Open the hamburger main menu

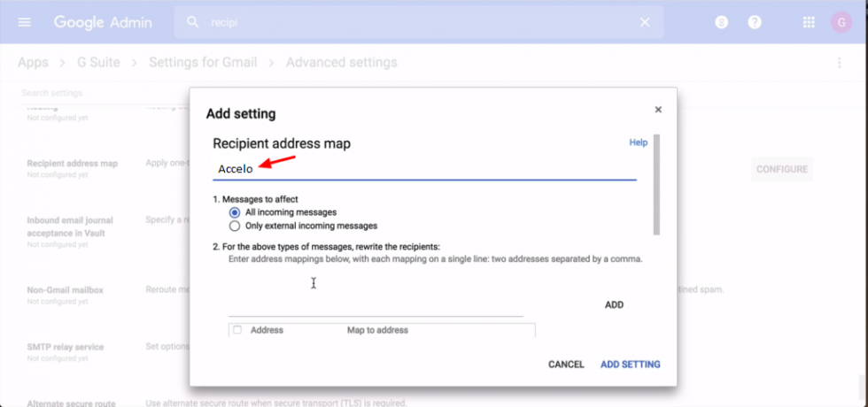[x=24, y=22]
